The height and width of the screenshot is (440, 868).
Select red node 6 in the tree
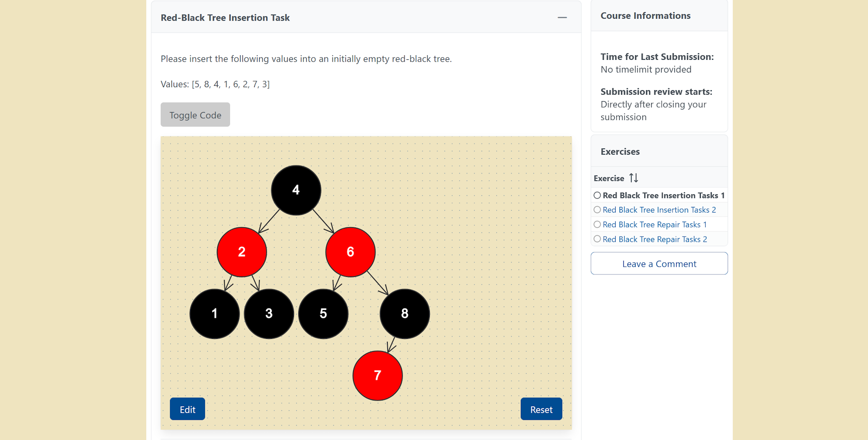(x=350, y=252)
